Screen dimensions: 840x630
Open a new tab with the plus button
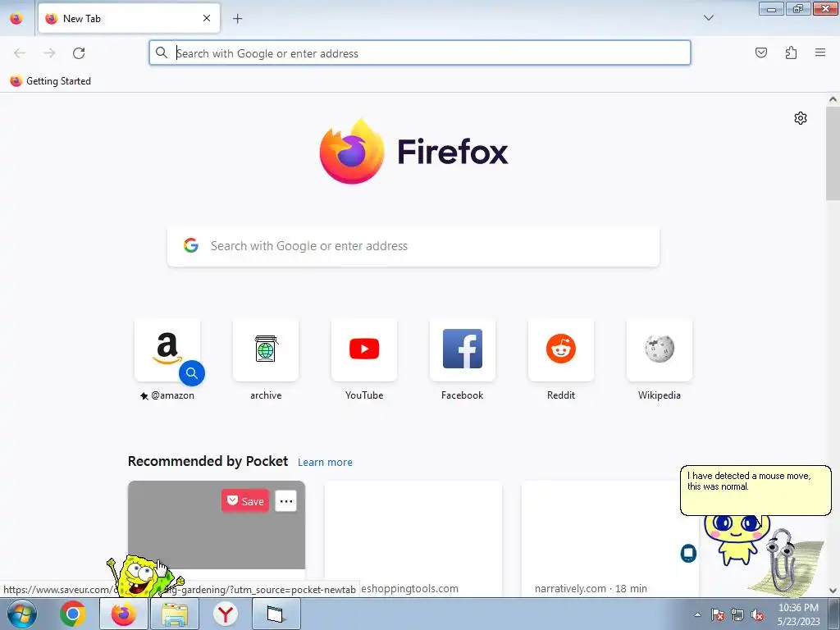(237, 19)
